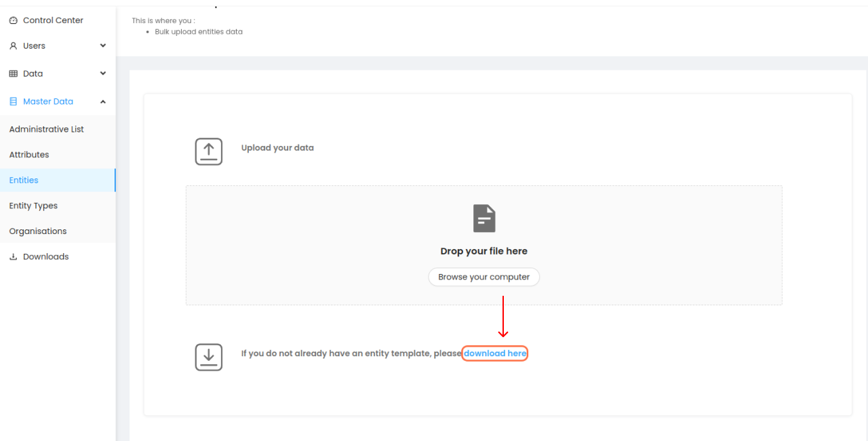Click the Data table icon
The image size is (868, 441).
(x=14, y=74)
